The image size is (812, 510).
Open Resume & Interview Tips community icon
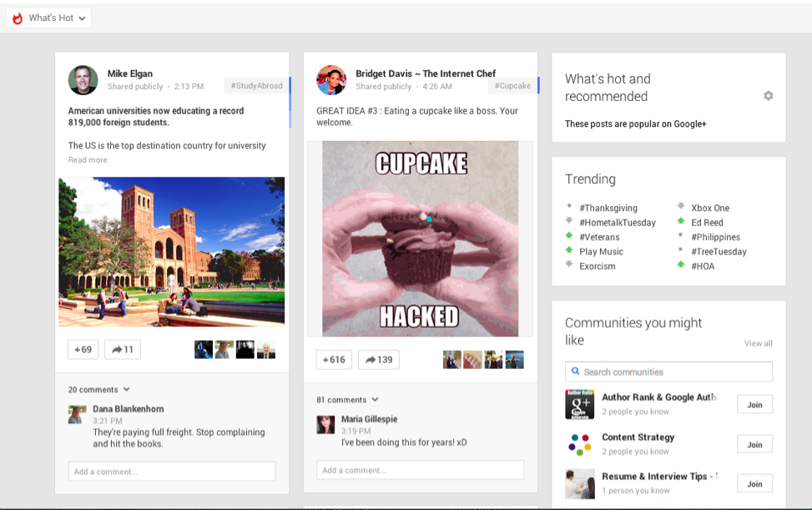579,483
